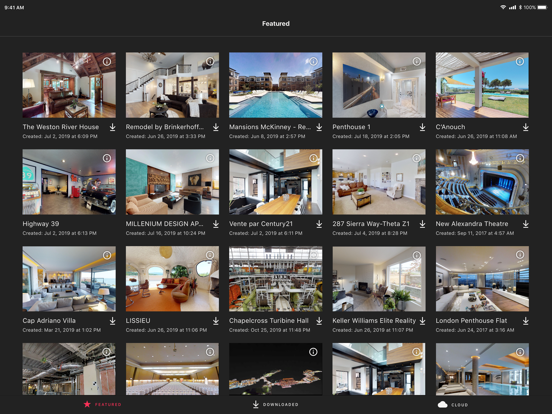Show info for MILLENIUM DESIGN AP
The width and height of the screenshot is (552, 414).
point(210,158)
